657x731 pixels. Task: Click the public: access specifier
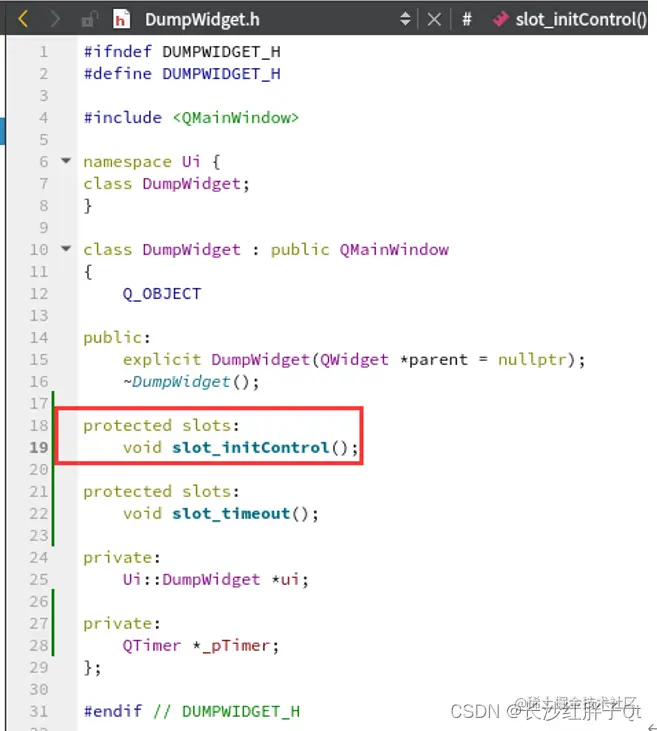pyautogui.click(x=117, y=337)
